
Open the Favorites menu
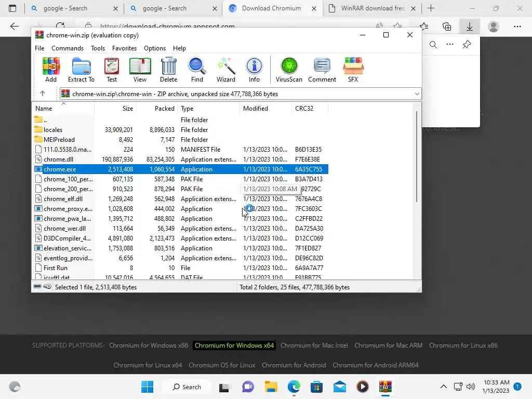click(124, 48)
